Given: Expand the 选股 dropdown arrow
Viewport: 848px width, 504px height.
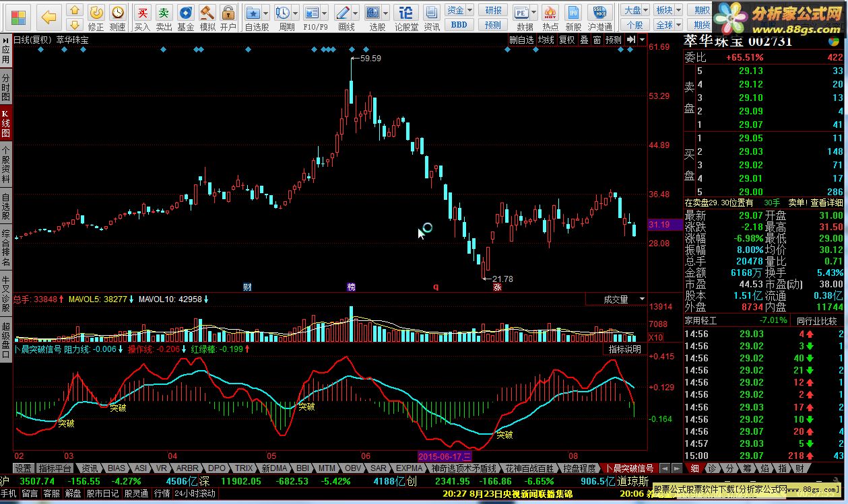Looking at the screenshot, I should [x=386, y=13].
